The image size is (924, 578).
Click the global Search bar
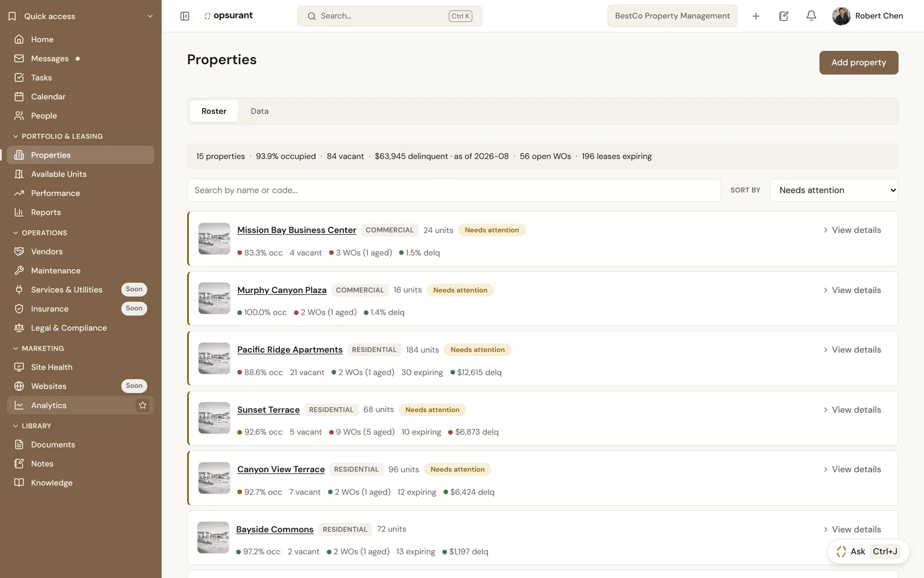[390, 16]
